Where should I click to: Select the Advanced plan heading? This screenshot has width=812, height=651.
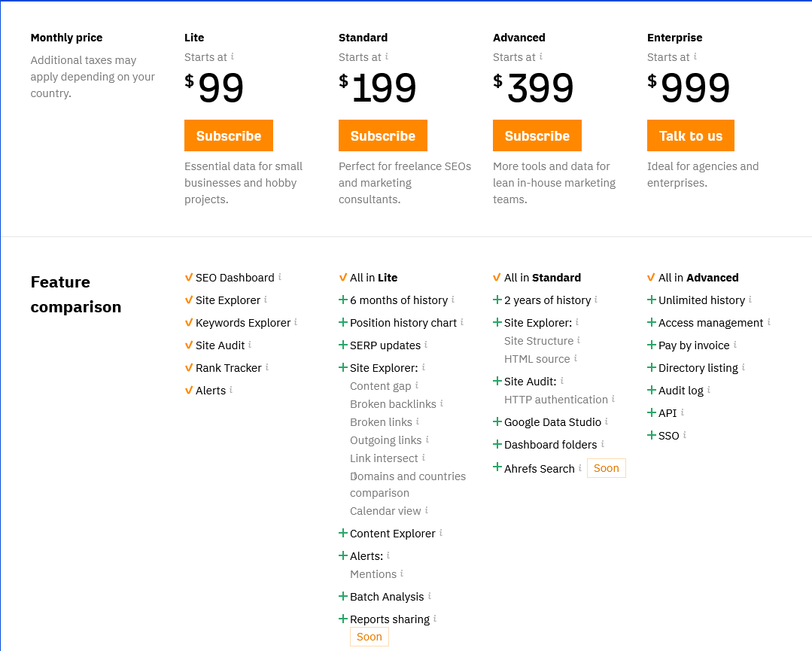518,37
